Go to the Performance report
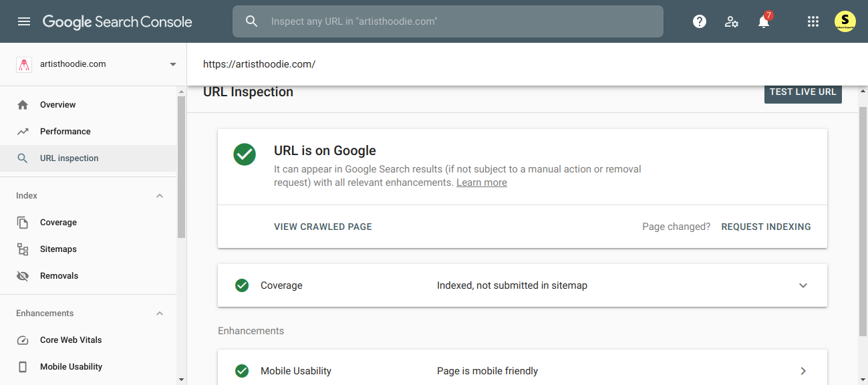Screen dimensions: 868x385 coord(65,132)
